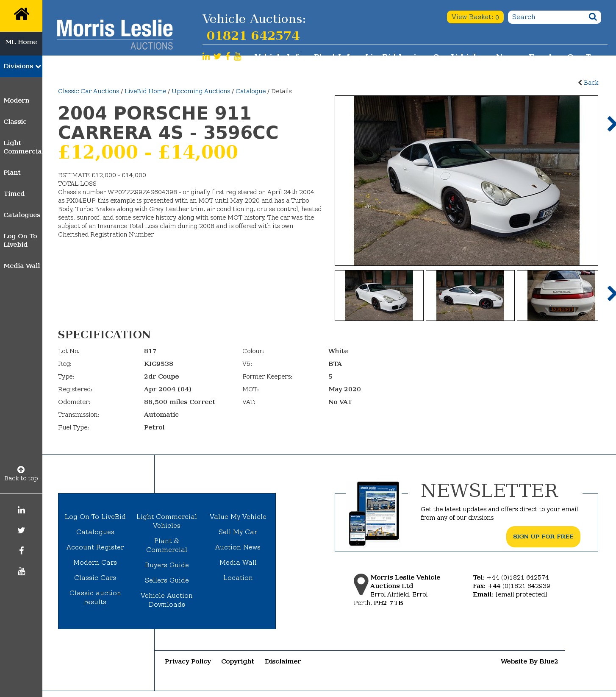Open Privacy Policy link
616x697 pixels.
(188, 661)
